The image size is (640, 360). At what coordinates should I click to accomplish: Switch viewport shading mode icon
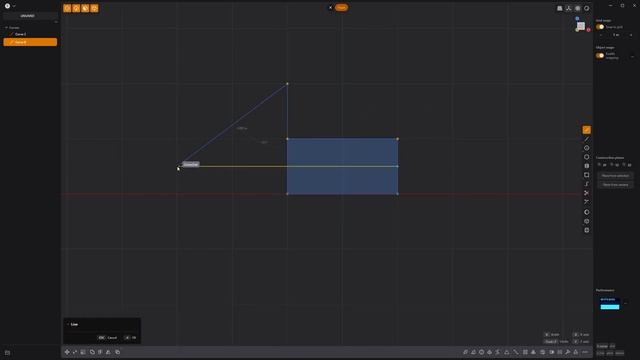coord(587,8)
